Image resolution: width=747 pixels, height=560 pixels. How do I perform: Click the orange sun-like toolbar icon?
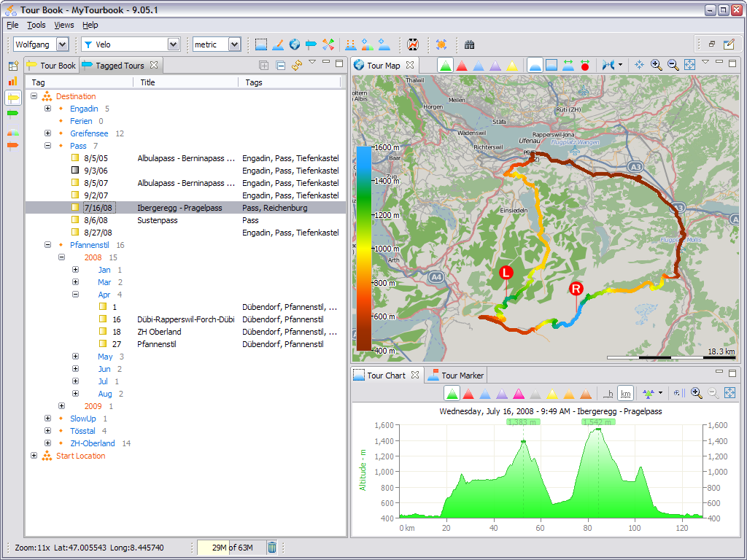(441, 44)
